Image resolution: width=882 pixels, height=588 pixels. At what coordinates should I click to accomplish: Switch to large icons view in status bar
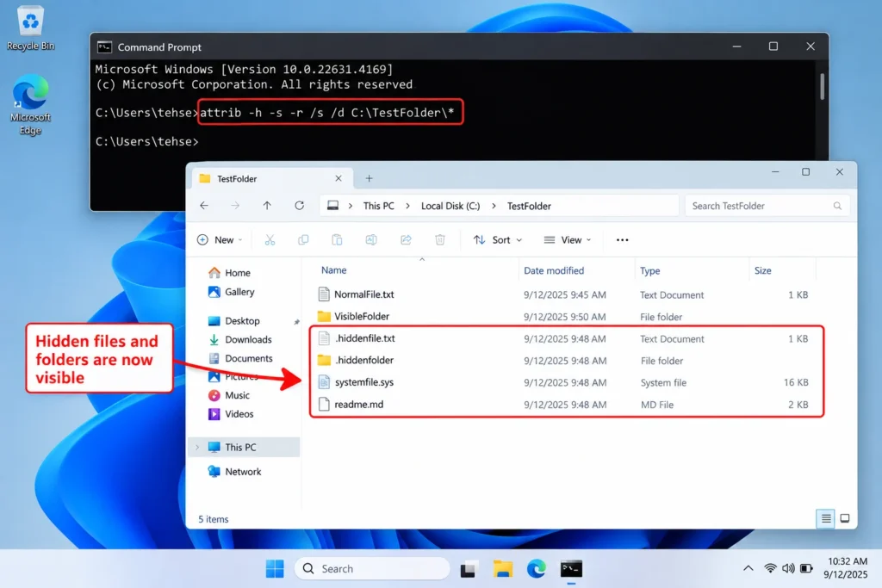point(845,518)
